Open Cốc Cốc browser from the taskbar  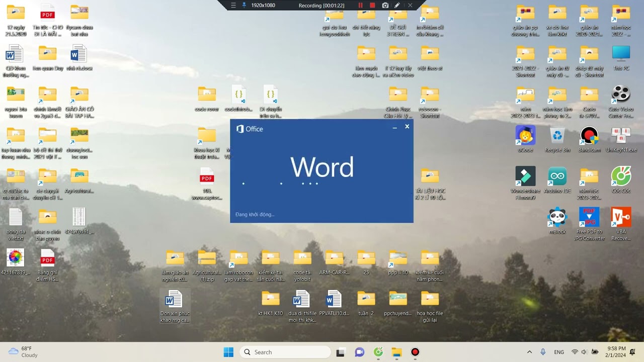click(378, 352)
